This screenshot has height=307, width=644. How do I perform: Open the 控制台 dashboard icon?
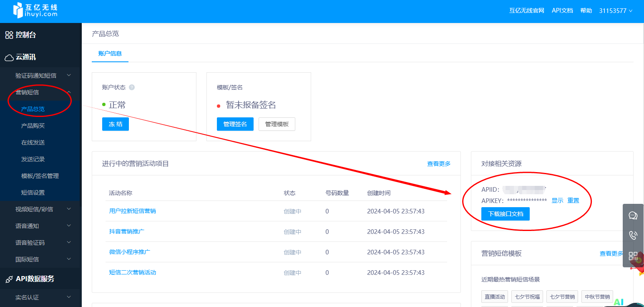point(9,35)
